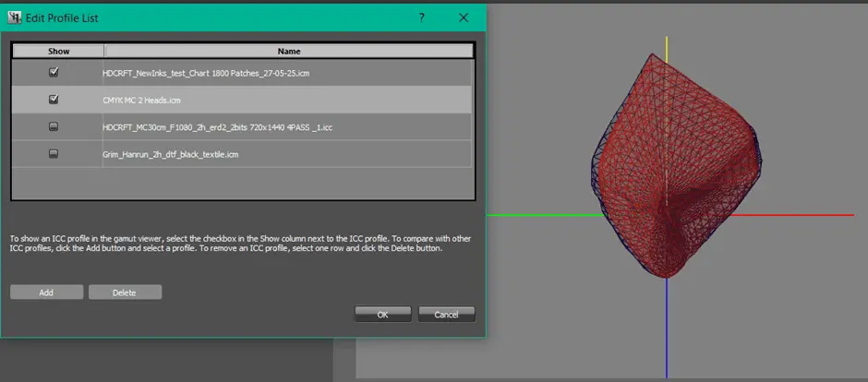Click the Edit Profile List title icon

pyautogui.click(x=15, y=18)
